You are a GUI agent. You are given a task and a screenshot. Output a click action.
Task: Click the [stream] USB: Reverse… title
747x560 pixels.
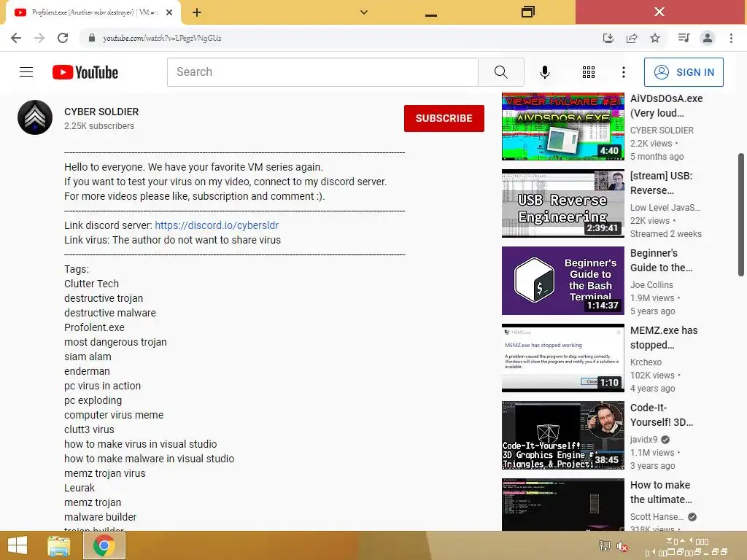click(x=661, y=183)
